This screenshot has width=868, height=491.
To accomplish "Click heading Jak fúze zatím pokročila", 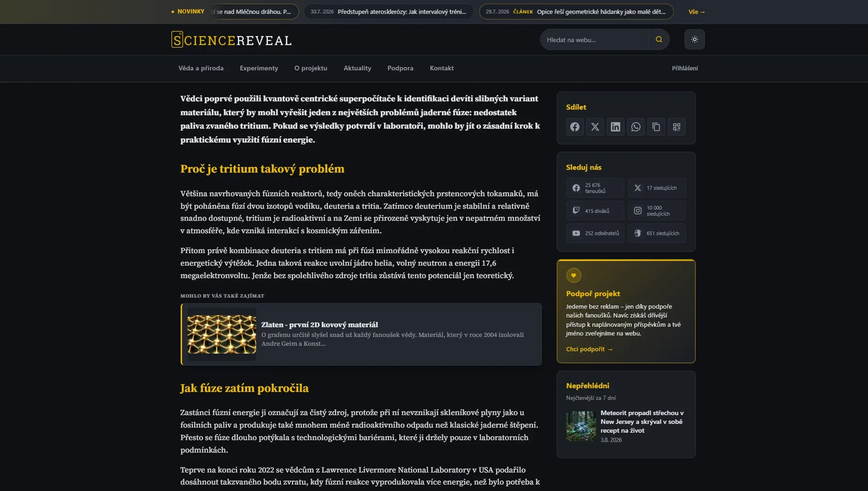I will click(244, 388).
